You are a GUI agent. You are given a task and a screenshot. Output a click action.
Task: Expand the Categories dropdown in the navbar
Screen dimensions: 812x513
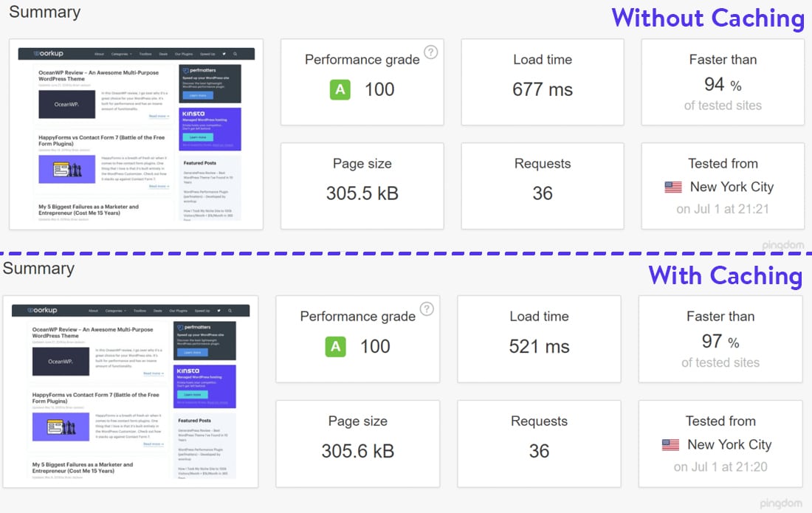point(121,54)
